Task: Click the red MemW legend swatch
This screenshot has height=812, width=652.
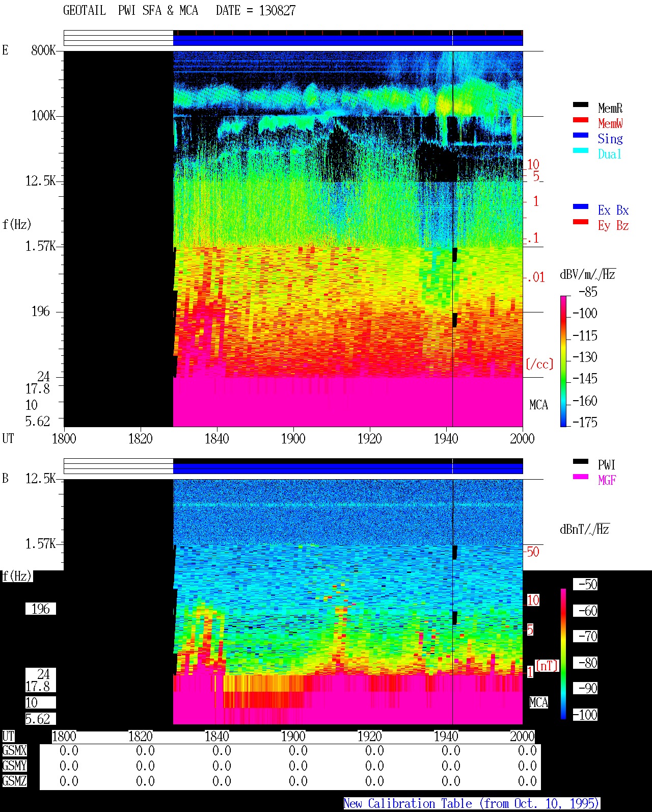Action: [x=581, y=120]
